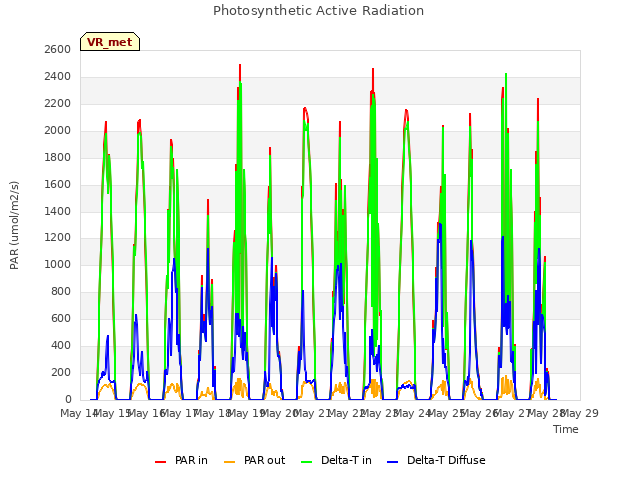
Task: Click the 1800 y-axis tick label
Action: pyautogui.click(x=58, y=157)
